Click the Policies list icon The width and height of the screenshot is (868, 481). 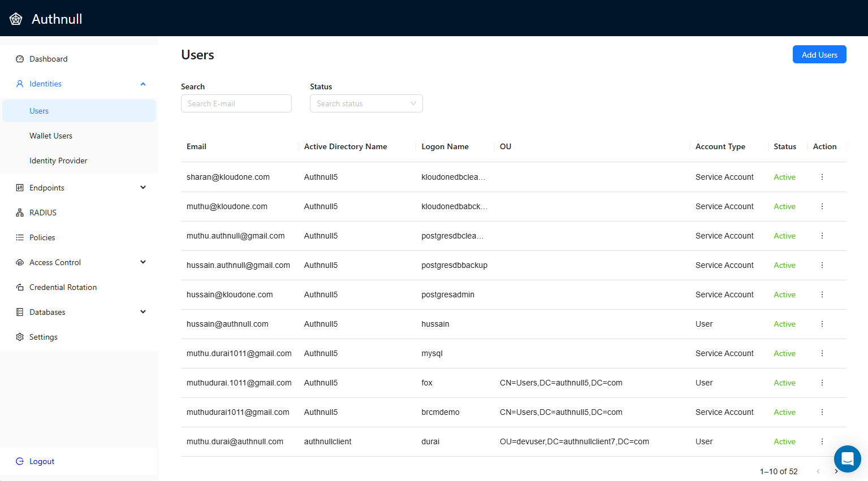pyautogui.click(x=20, y=237)
